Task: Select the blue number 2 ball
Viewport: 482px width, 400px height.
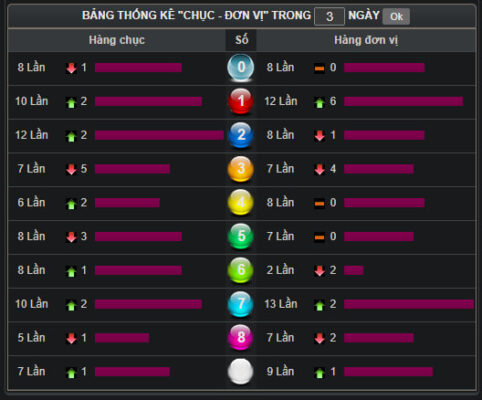Action: (241, 135)
